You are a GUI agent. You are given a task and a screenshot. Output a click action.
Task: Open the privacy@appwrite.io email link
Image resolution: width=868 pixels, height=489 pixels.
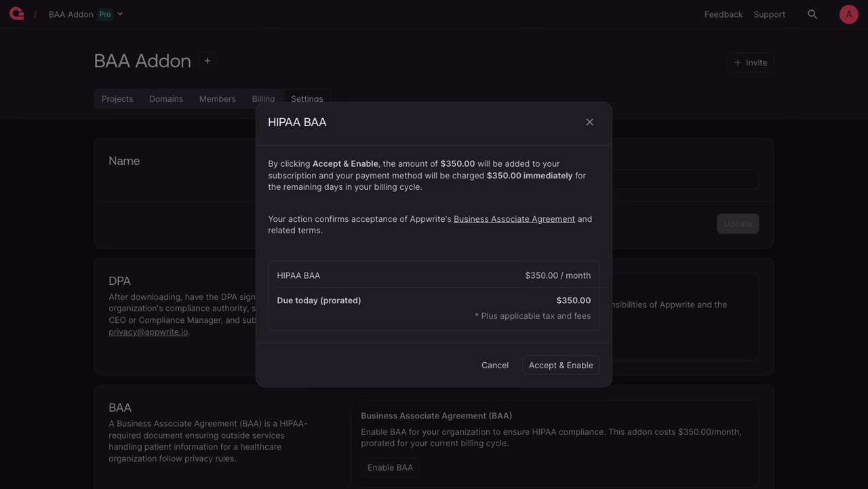pos(148,332)
